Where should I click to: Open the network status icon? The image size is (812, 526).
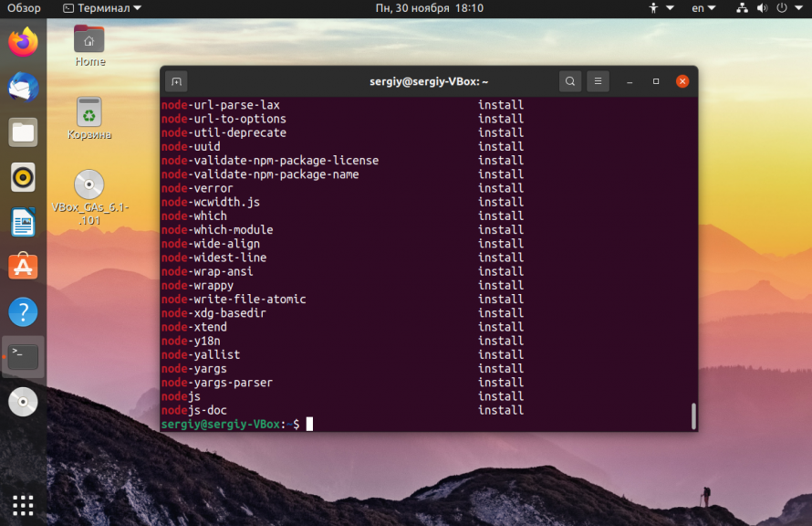point(742,8)
